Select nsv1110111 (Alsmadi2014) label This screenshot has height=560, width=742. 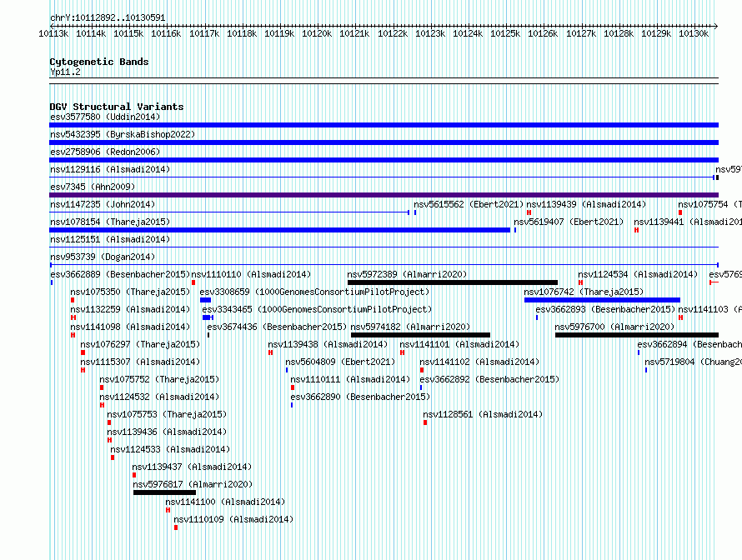point(350,379)
